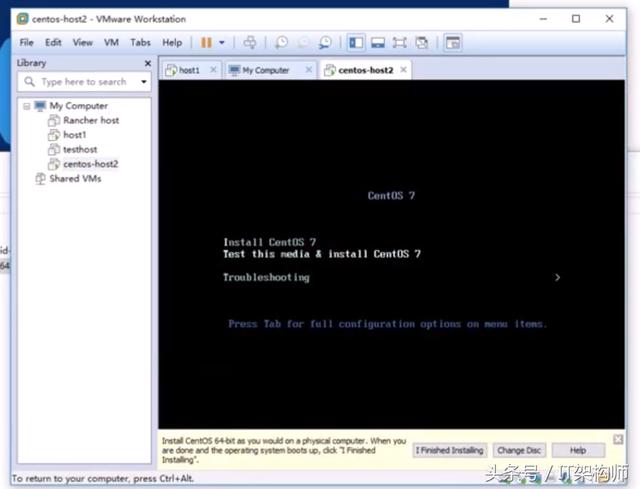Close the My Computer tab

309,70
